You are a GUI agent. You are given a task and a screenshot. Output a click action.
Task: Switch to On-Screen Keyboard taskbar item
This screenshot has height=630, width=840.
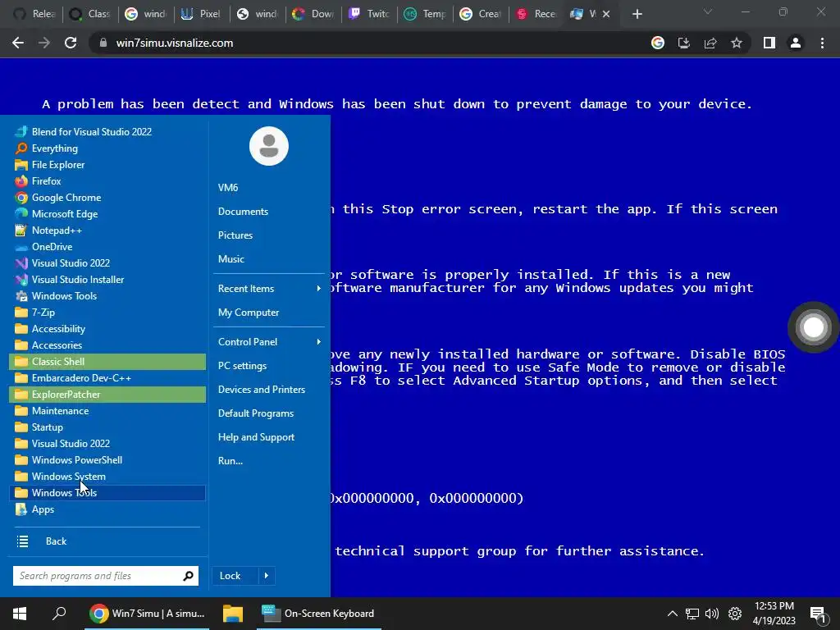point(319,614)
